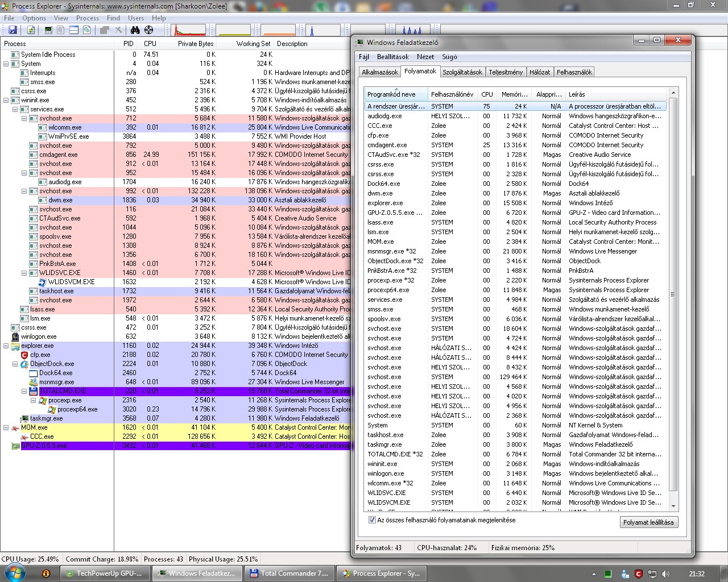728x582 pixels.
Task: Show hidden tray icons arrow
Action: 594,574
